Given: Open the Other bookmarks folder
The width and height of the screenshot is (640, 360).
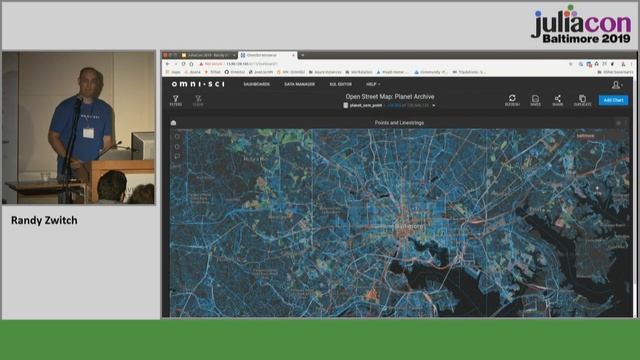Looking at the screenshot, I should tap(616, 72).
